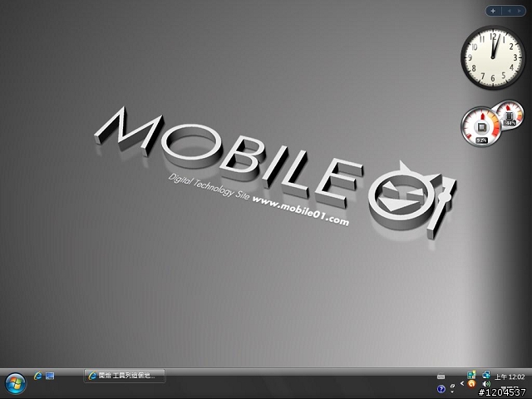Open the blue help question mark tray icon

[x=441, y=388]
